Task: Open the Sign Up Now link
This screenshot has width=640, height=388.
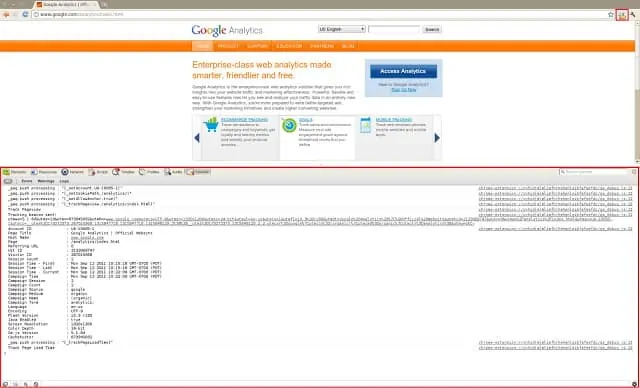Action: pos(404,90)
